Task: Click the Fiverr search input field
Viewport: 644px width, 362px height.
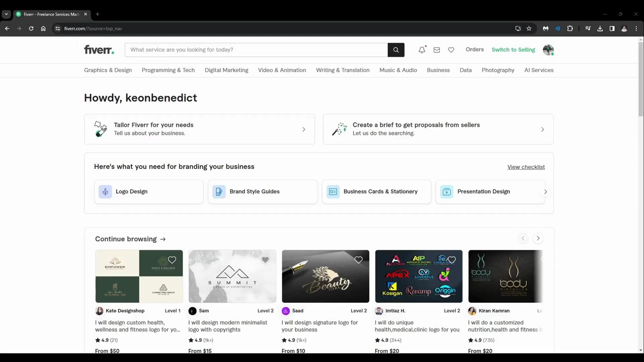Action: click(x=256, y=50)
